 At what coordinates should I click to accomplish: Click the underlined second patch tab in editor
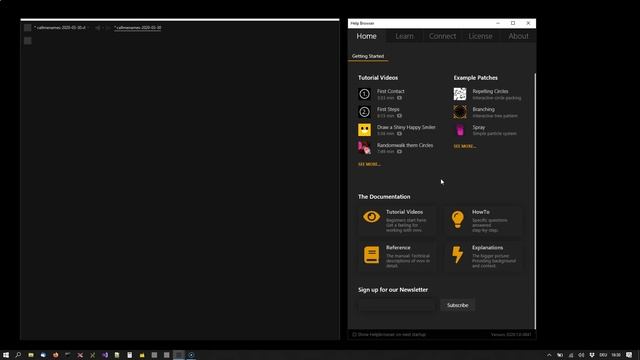click(x=138, y=28)
